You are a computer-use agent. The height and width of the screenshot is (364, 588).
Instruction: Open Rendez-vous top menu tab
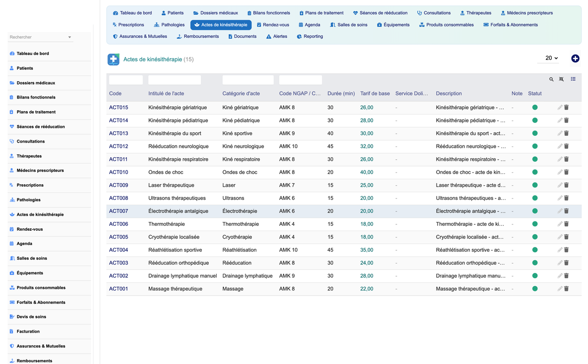coord(273,24)
